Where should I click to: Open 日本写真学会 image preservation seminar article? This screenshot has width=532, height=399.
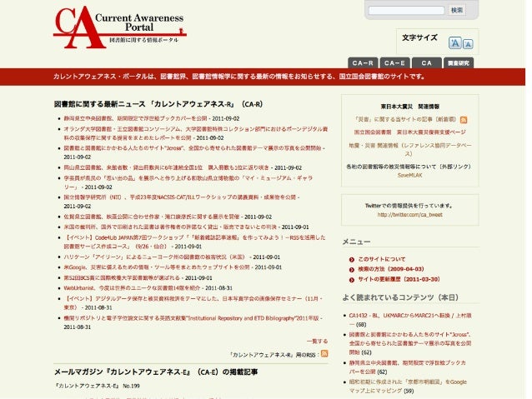pos(193,302)
